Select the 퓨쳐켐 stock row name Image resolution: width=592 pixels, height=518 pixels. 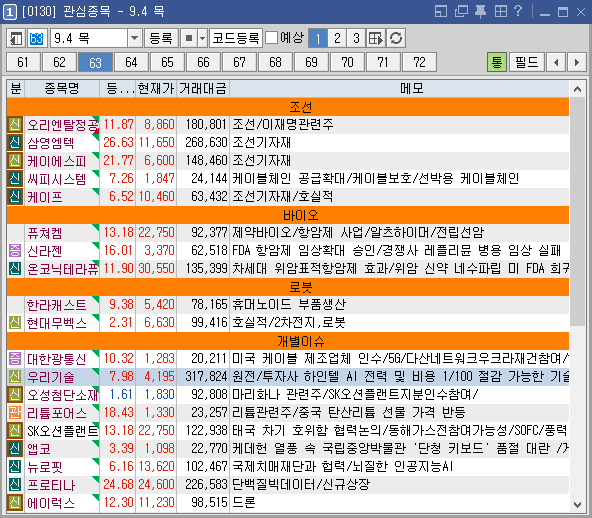(45, 233)
